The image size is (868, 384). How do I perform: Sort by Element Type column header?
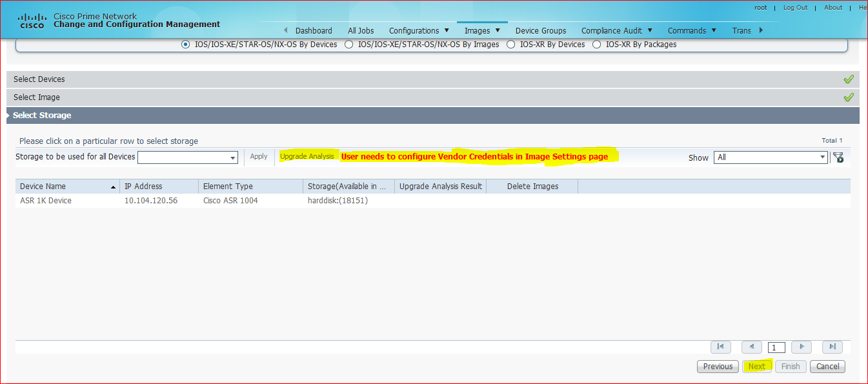[251, 187]
